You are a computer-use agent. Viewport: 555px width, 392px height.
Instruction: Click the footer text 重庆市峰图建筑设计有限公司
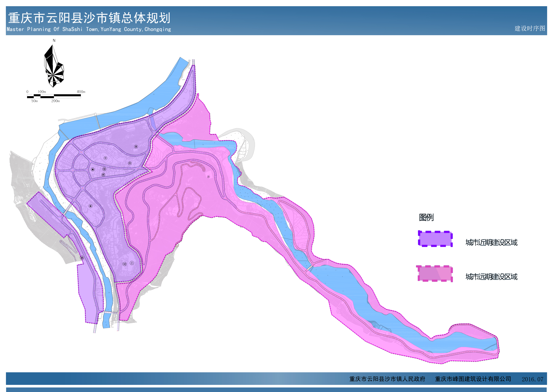[x=473, y=379]
